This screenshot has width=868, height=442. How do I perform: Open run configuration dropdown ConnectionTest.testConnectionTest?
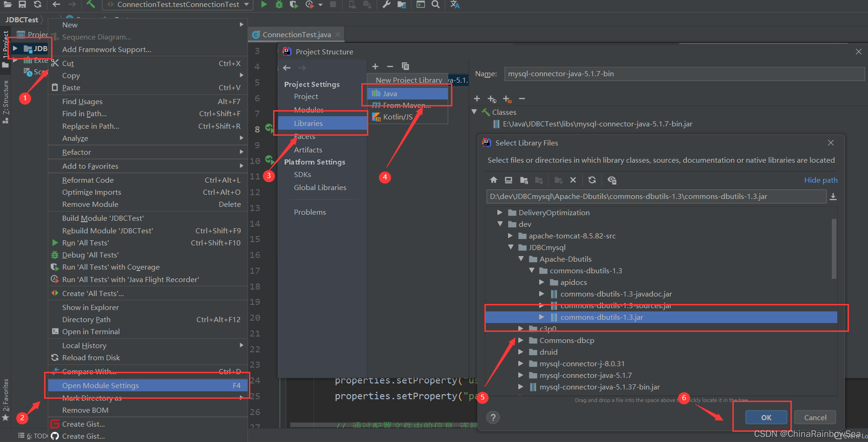click(x=178, y=5)
